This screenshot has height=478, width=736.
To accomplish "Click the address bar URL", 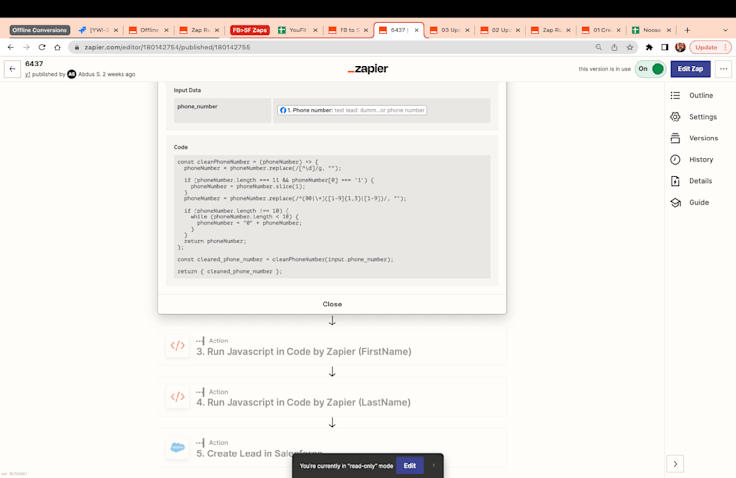I will (167, 47).
